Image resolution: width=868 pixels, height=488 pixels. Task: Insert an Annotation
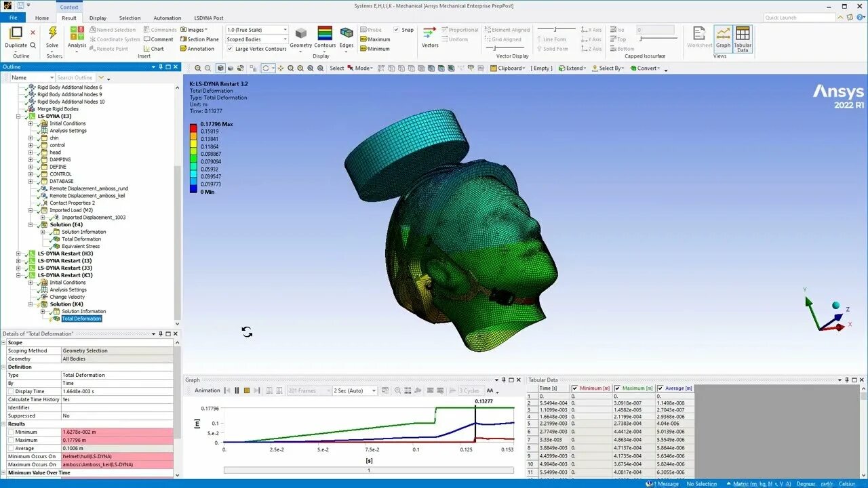click(x=197, y=49)
